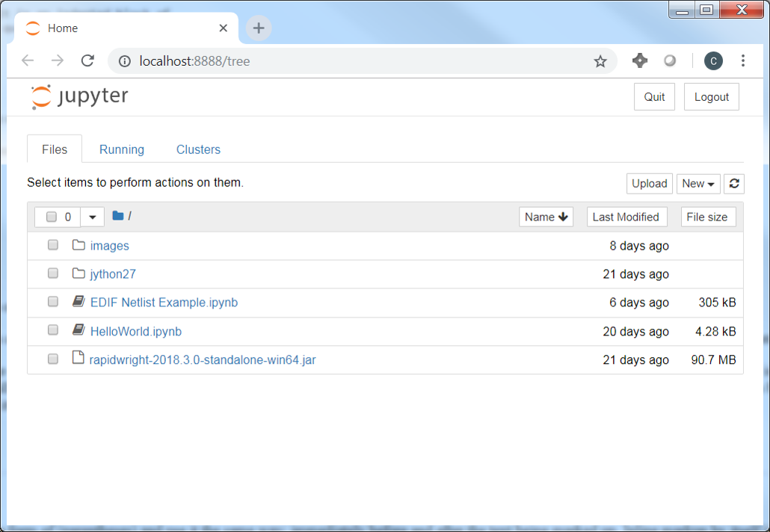Screen dimensions: 770x532
Task: Minimize the browser window
Action: click(682, 9)
